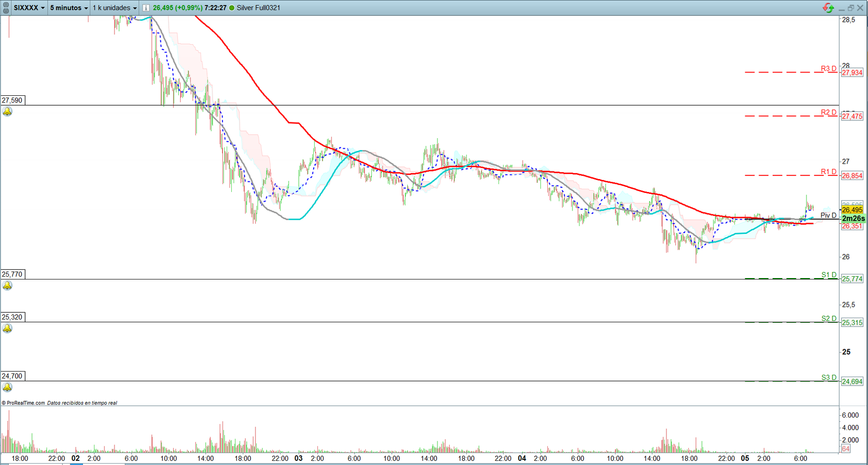Open the 1 k unidades dropdown
Viewport: 868px width, 465px height.
(114, 8)
